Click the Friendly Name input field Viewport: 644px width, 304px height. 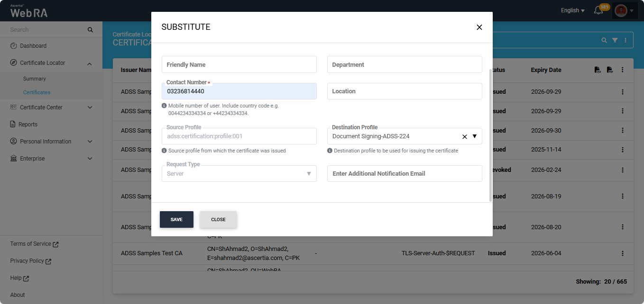(239, 64)
